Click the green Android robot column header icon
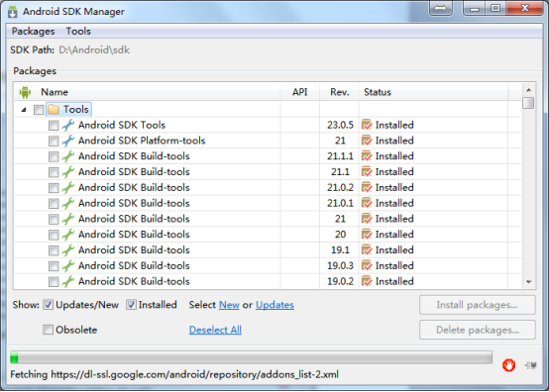This screenshot has width=549, height=392. [x=25, y=92]
